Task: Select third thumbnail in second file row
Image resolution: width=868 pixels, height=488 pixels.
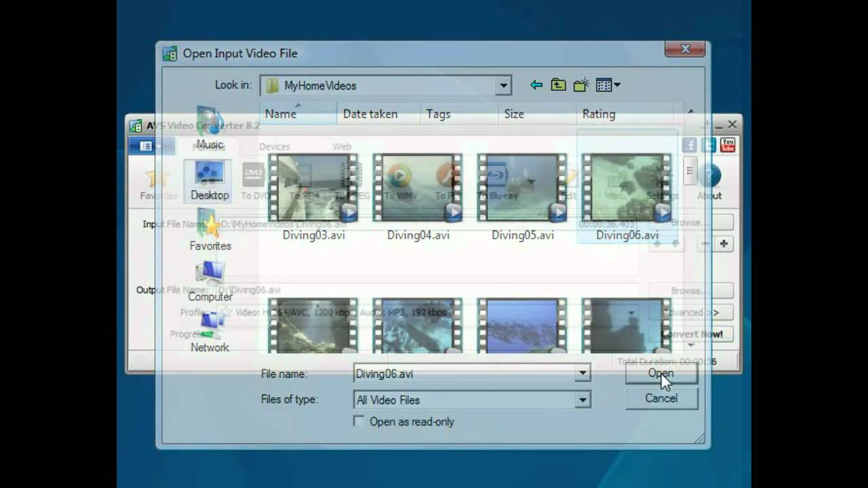Action: pos(522,326)
